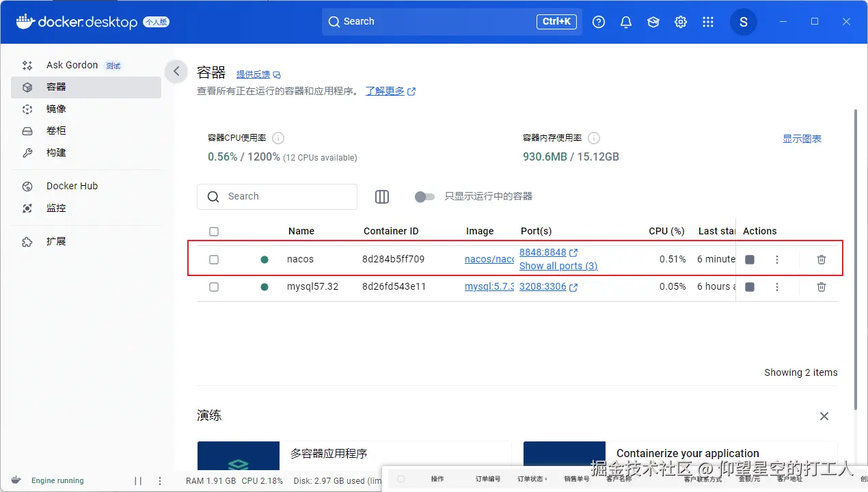Image resolution: width=868 pixels, height=492 pixels.
Task: Click the vertical scrollbar
Action: point(856,260)
